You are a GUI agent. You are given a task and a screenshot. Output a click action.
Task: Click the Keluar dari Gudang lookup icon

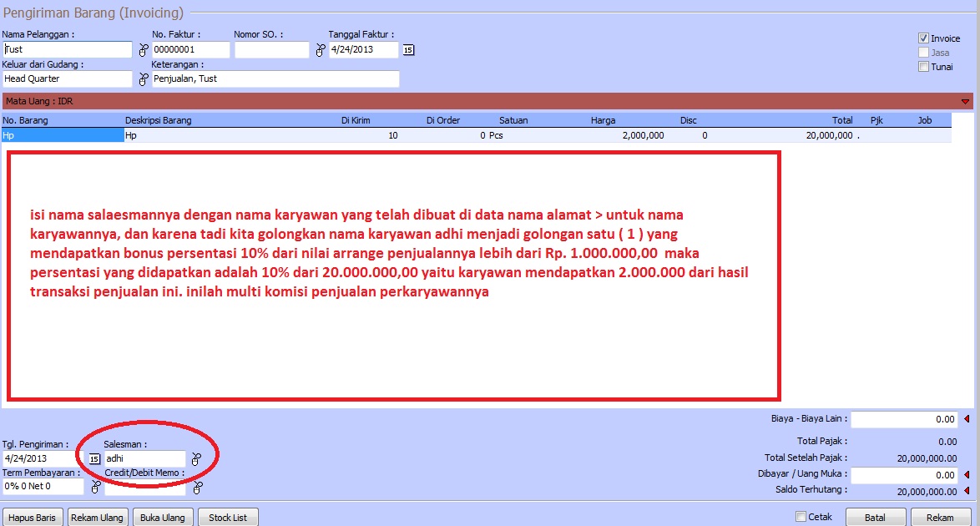pyautogui.click(x=143, y=79)
